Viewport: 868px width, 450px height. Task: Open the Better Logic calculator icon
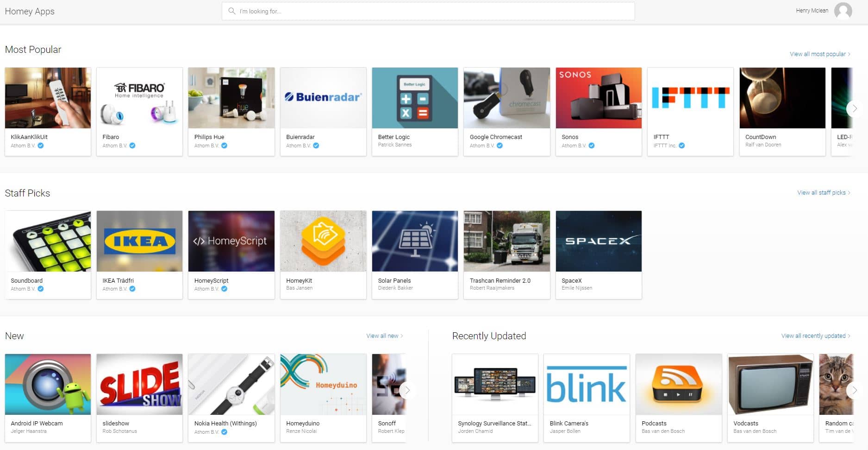415,98
